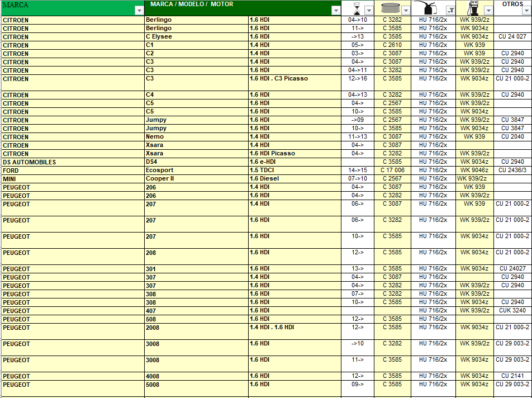The height and width of the screenshot is (398, 532).
Task: Select the 1.6 e-HDI engine cell
Action: (294, 162)
